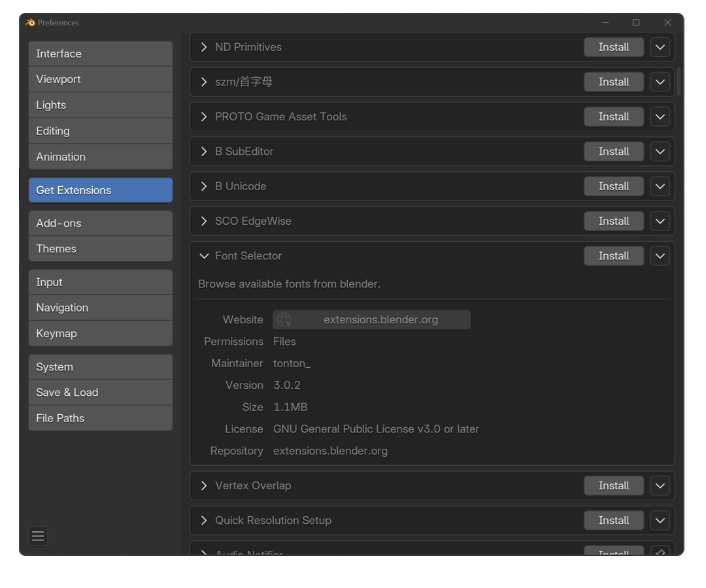Image resolution: width=706 pixels, height=588 pixels.
Task: Open options dropdown for B Unicode
Action: pos(660,186)
